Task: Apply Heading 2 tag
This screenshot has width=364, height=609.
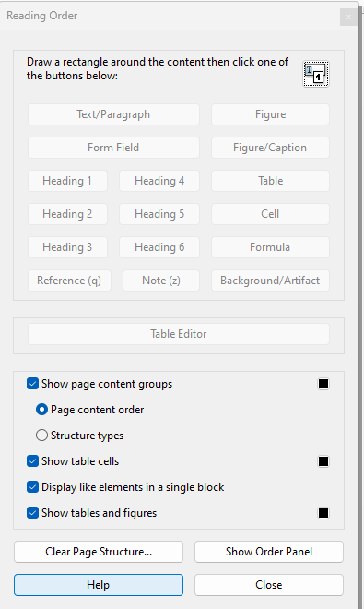Action: pos(67,214)
